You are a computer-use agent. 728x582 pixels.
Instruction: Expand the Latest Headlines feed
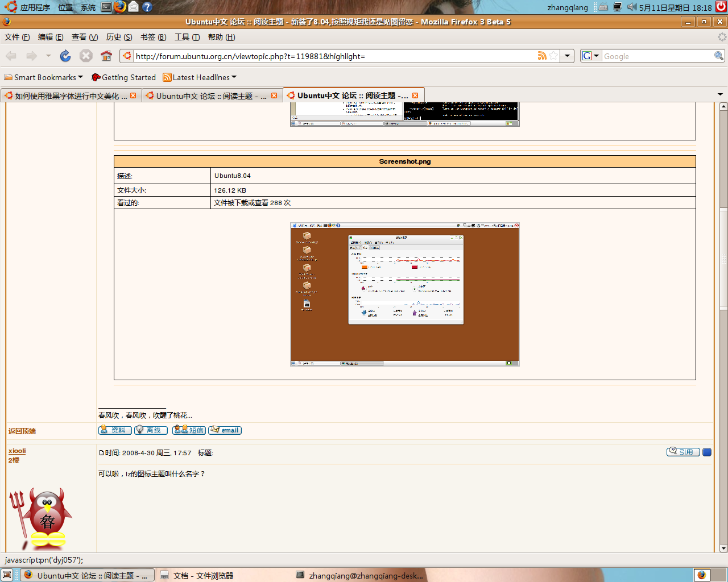(x=200, y=77)
